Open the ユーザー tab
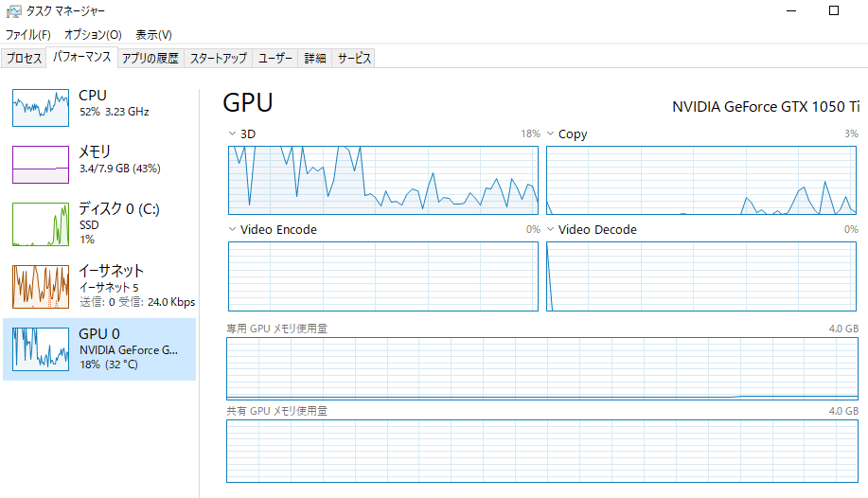The image size is (868, 498). [275, 59]
